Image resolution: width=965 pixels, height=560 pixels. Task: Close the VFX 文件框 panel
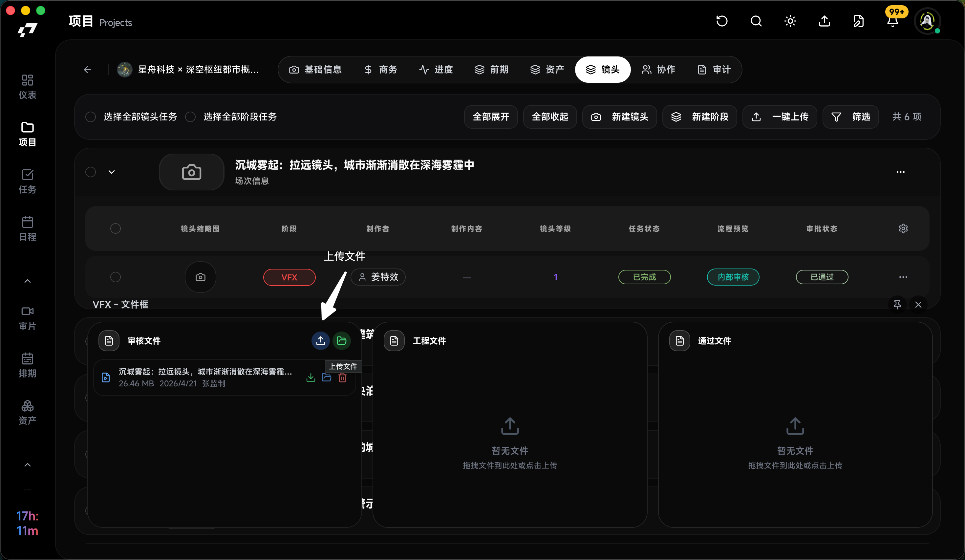[918, 305]
